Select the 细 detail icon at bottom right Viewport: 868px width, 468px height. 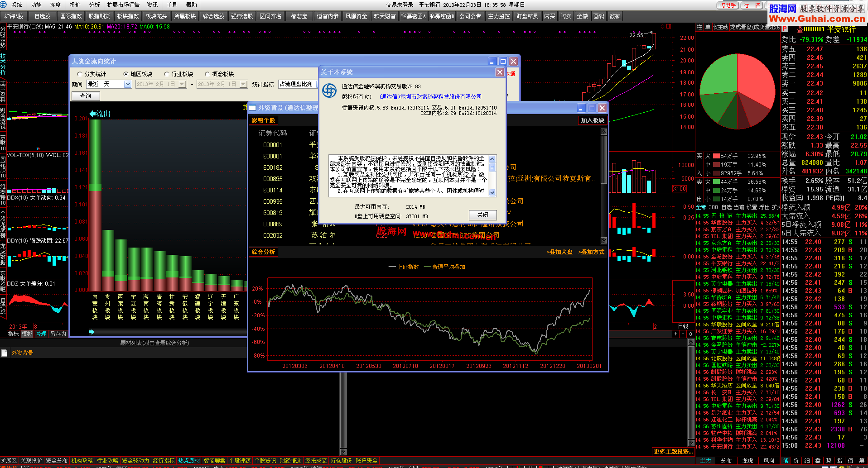click(x=807, y=460)
